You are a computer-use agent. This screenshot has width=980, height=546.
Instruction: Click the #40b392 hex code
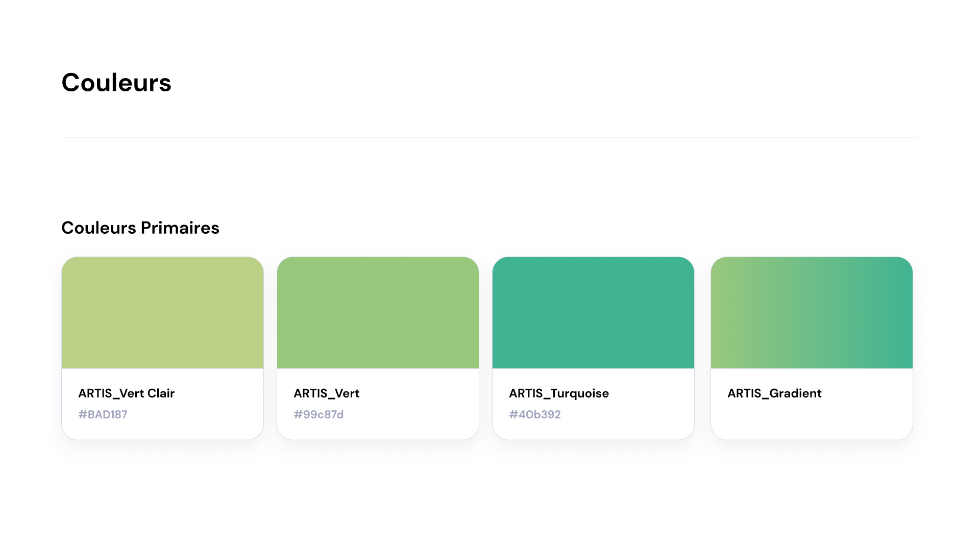[534, 415]
